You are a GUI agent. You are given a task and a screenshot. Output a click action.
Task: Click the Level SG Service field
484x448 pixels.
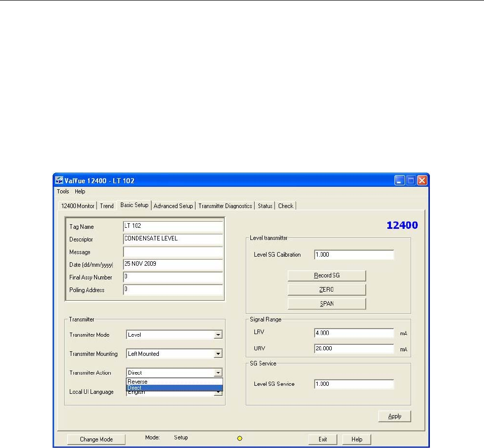point(354,384)
